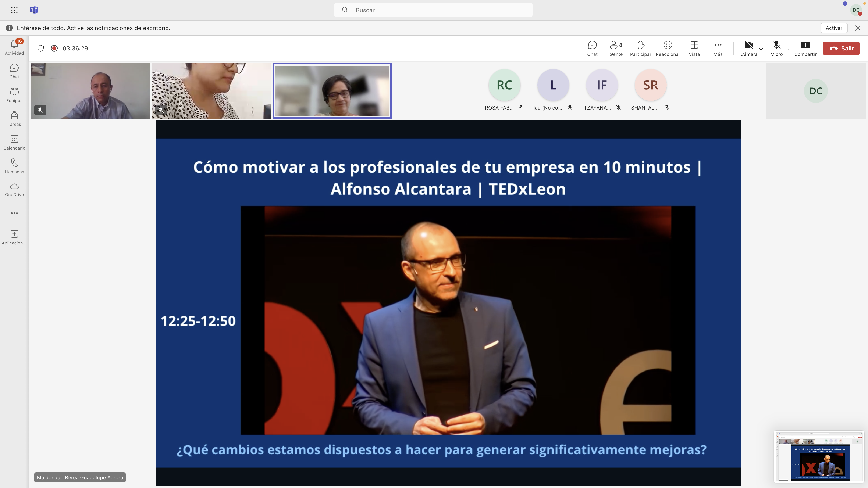Go to Equipos in the sidebar
This screenshot has width=868, height=488.
click(x=14, y=95)
